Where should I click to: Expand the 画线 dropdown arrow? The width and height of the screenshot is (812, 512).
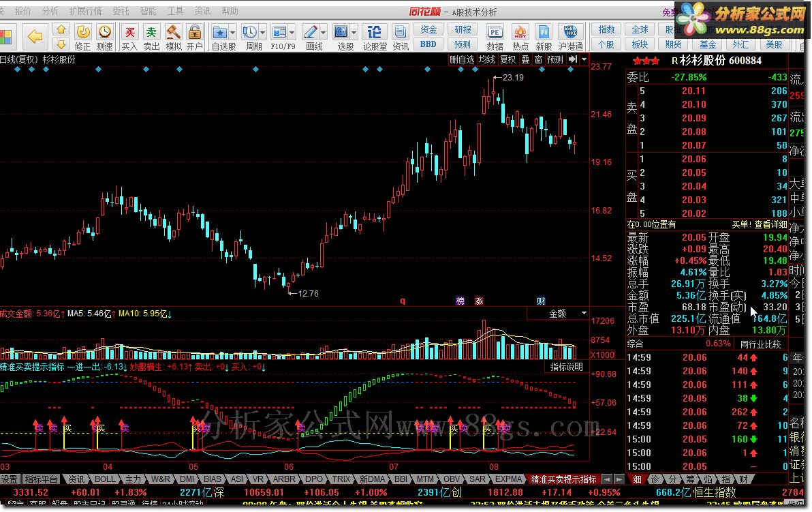click(323, 33)
